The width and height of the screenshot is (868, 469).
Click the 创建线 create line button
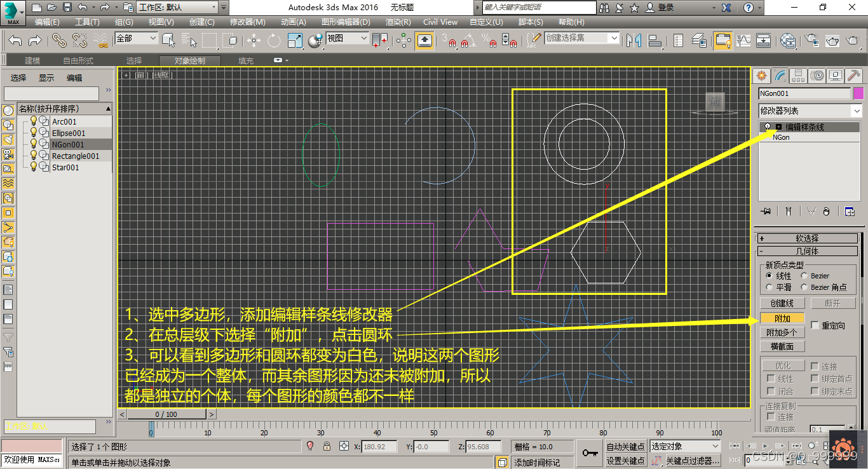782,303
